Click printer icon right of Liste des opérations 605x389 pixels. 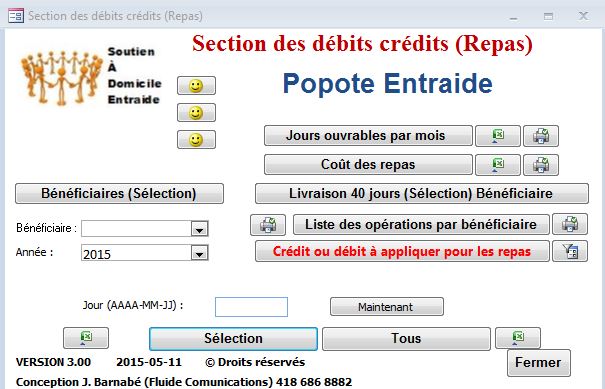coord(570,224)
